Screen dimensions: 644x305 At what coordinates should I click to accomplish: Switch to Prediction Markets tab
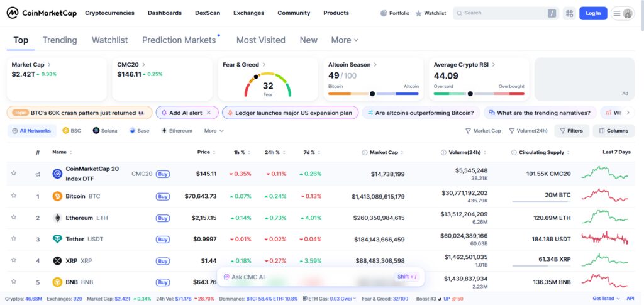(179, 40)
